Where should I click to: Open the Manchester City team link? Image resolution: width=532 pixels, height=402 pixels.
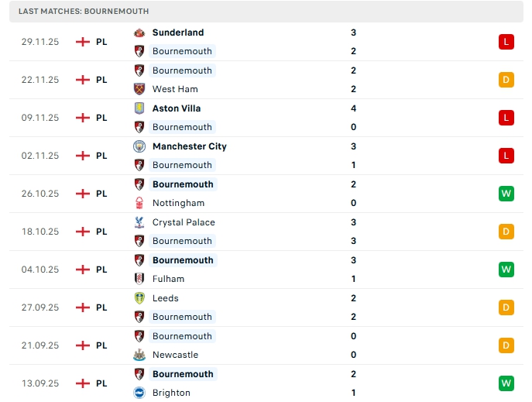(x=189, y=146)
